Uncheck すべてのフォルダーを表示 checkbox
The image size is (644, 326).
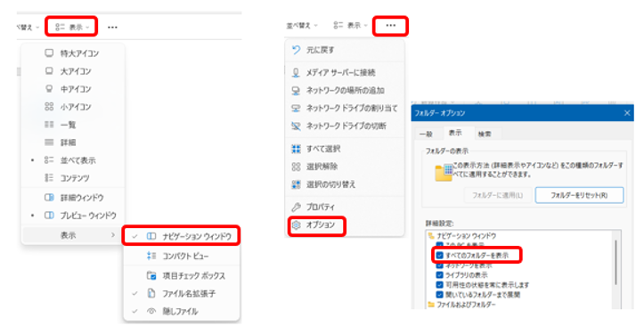click(x=439, y=256)
